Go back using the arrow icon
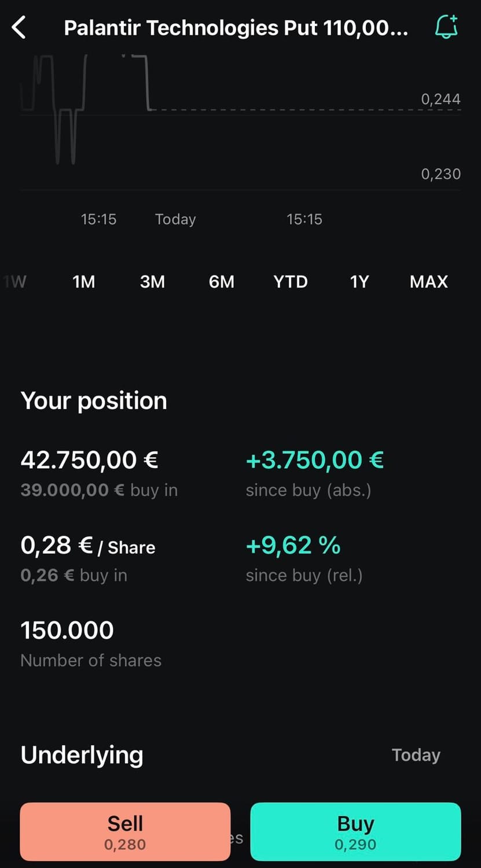The height and width of the screenshot is (868, 481). [x=19, y=27]
